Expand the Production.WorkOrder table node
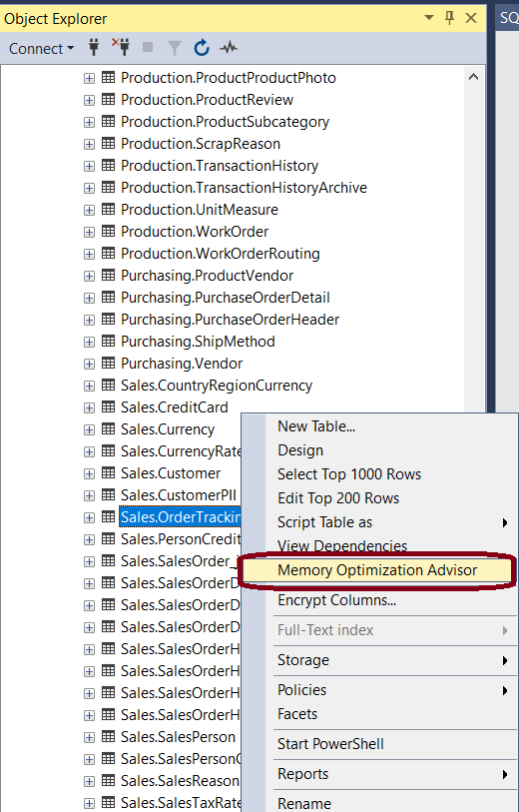Screen dimensions: 519x812 click(89, 232)
